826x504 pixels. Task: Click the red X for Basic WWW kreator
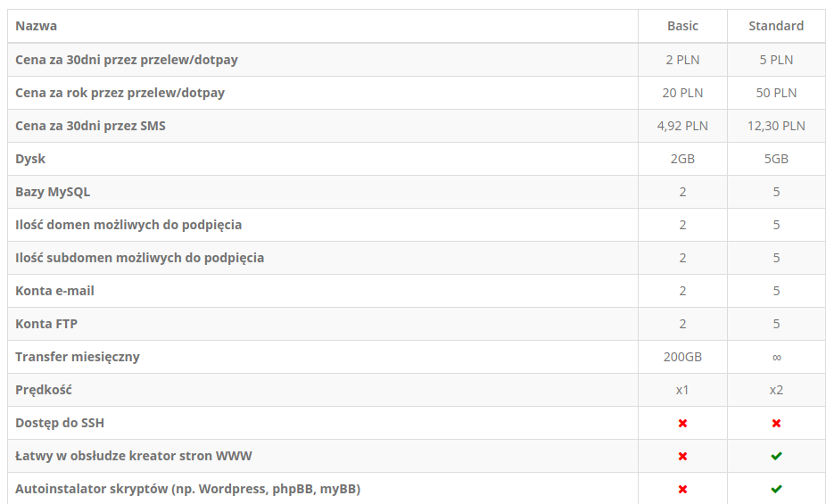click(x=682, y=456)
